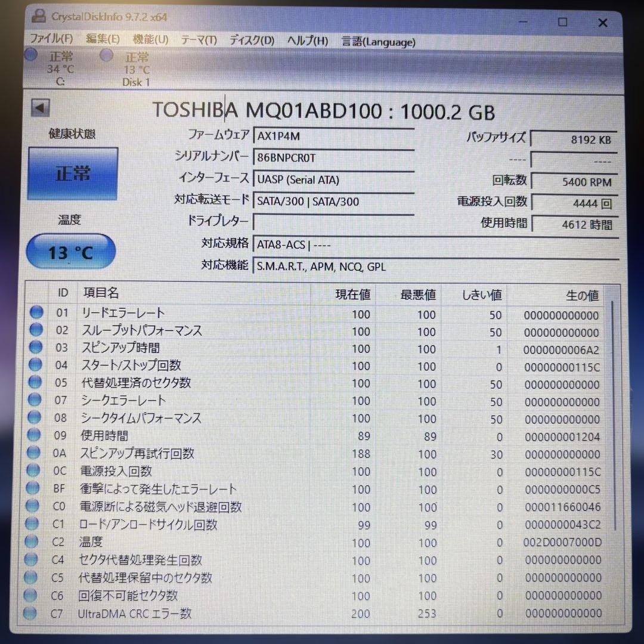Click the status icon for UltraDMA CRC エラー数
This screenshot has width=644, height=644.
tap(30, 613)
